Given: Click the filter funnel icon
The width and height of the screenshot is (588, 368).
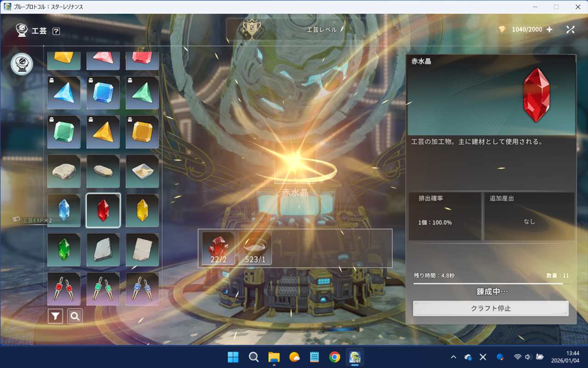Looking at the screenshot, I should (x=55, y=316).
